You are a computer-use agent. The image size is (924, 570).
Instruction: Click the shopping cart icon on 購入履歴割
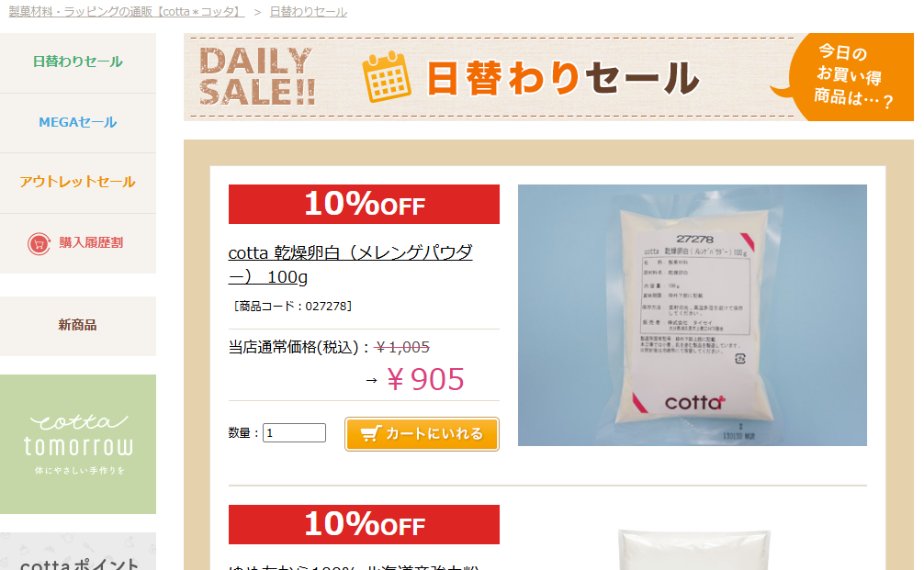pos(39,243)
